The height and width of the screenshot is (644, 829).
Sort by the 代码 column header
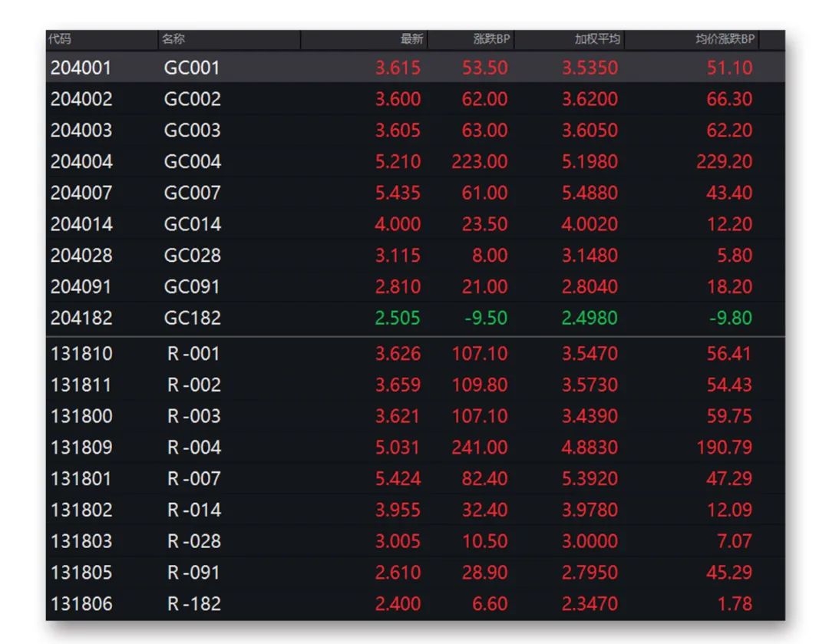60,39
